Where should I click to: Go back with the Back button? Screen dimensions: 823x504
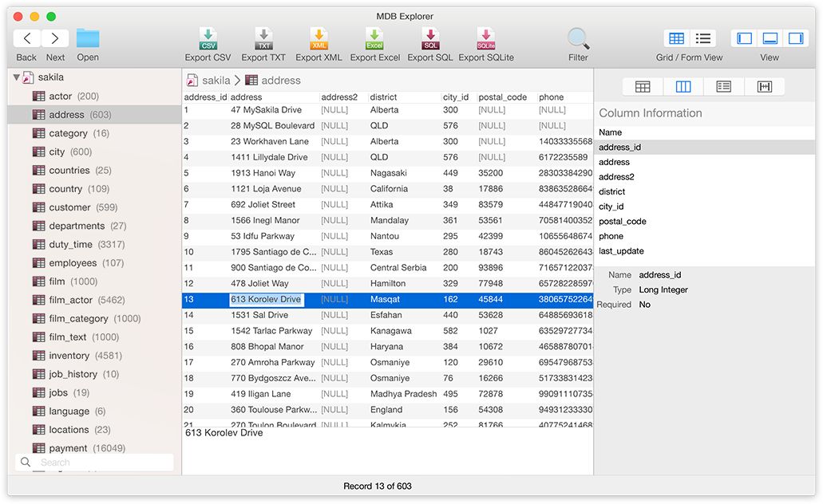(27, 38)
